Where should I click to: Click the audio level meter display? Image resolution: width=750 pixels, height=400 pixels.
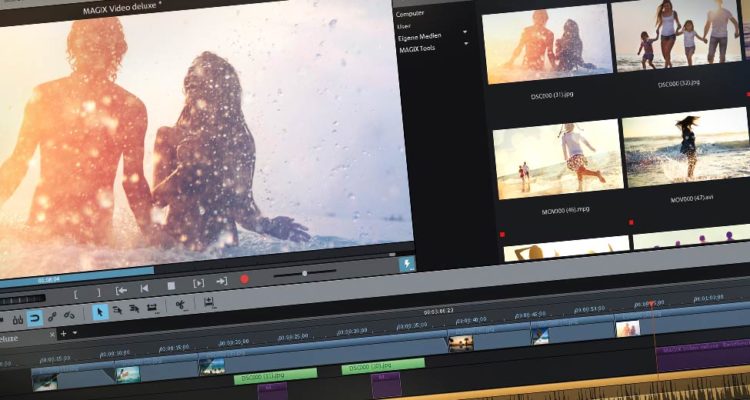[22, 300]
